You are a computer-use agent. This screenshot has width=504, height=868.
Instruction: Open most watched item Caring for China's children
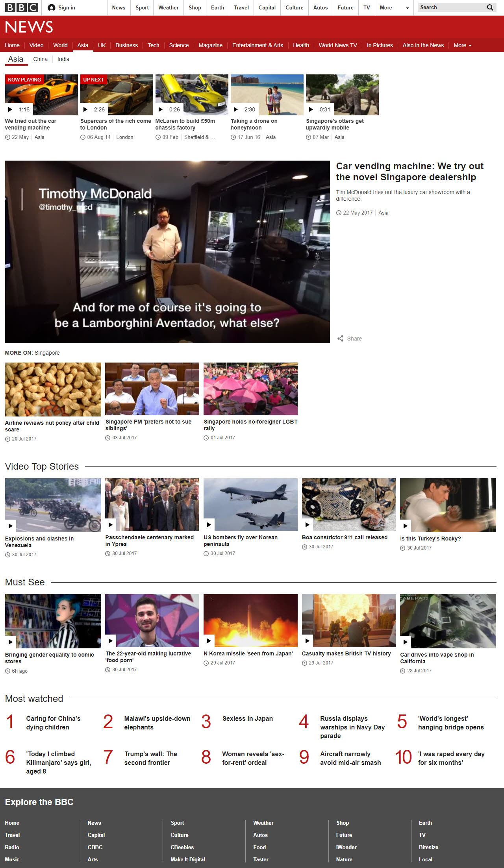pyautogui.click(x=53, y=723)
